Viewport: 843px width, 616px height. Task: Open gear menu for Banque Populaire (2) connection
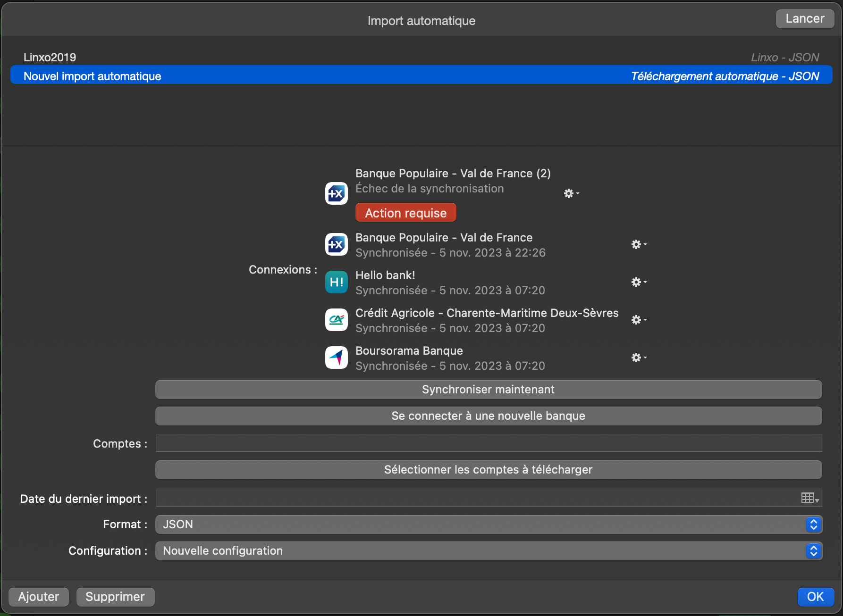[x=571, y=193]
